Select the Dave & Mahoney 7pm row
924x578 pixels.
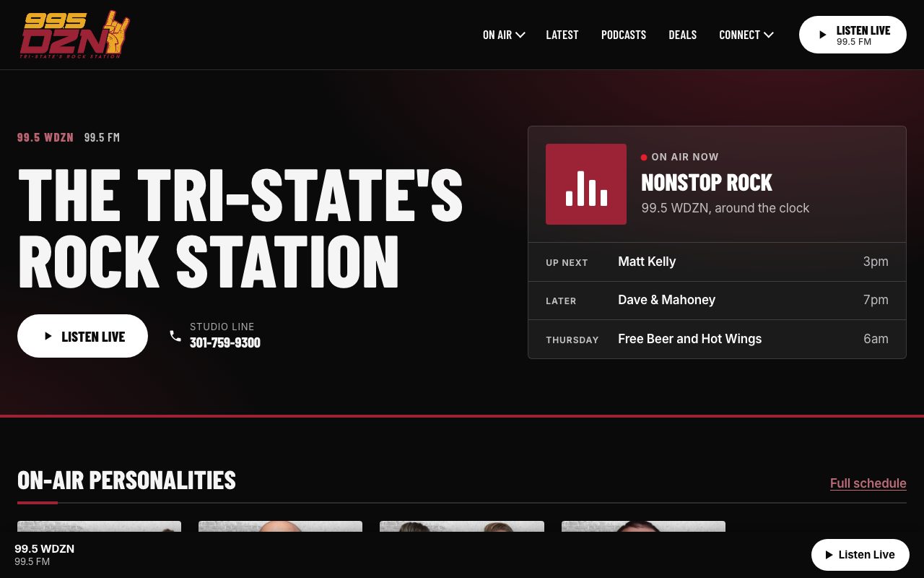coord(717,300)
